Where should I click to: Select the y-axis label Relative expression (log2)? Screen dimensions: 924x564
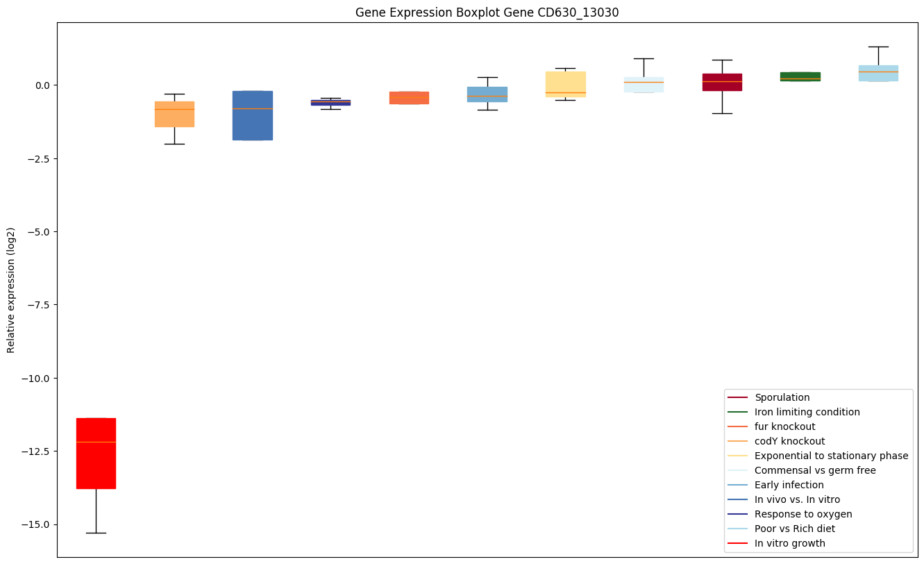(11, 290)
